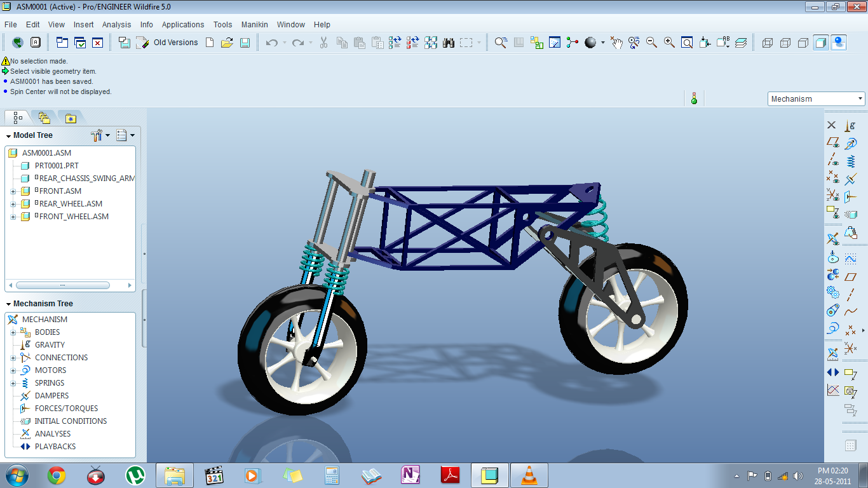The image size is (868, 488).
Task: Open the model tree Settings dropdown
Action: pos(100,135)
